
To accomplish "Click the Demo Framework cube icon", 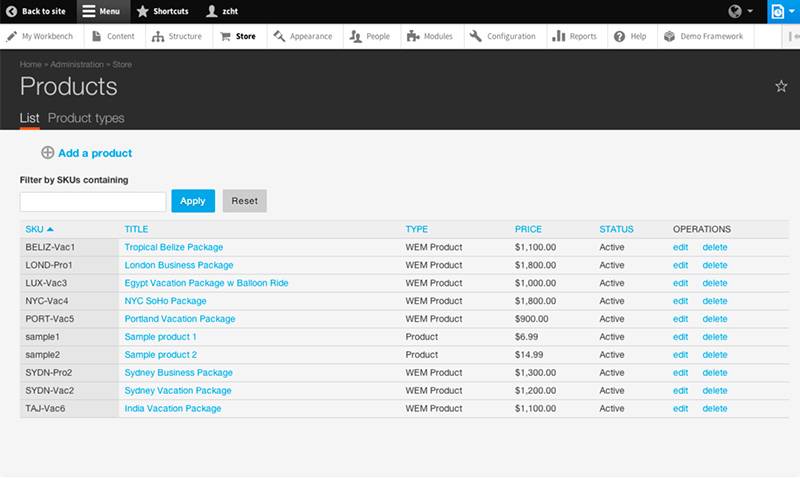I will click(669, 36).
